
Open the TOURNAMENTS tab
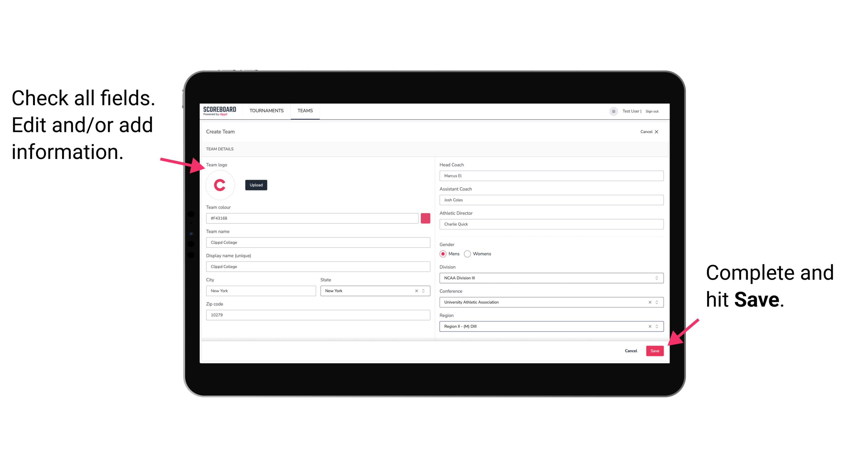tap(267, 110)
